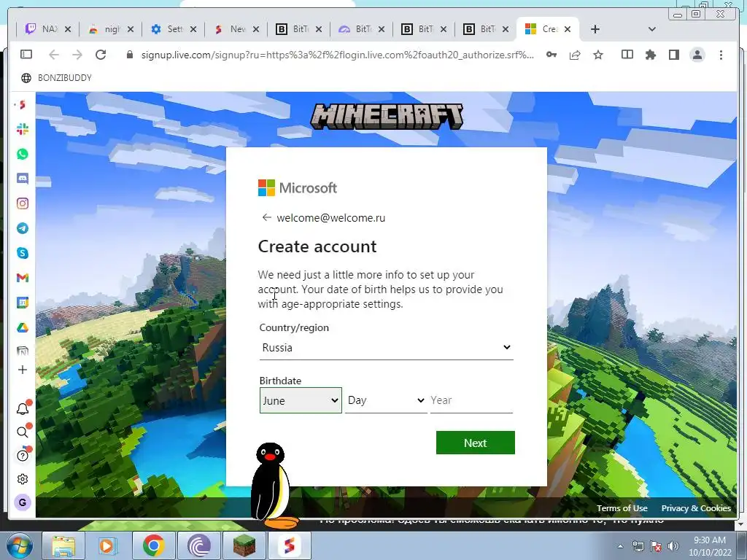Viewport: 747px width, 560px height.
Task: Open Google Calendar sidebar app
Action: coord(23,303)
